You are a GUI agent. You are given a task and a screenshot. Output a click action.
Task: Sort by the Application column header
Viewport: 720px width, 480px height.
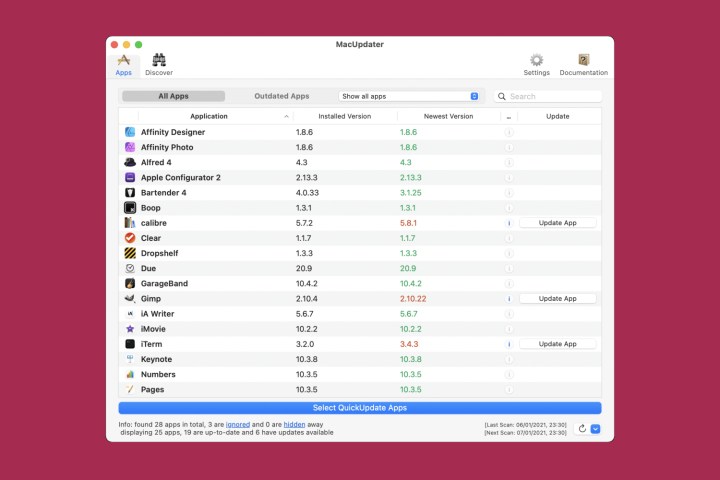coord(209,116)
